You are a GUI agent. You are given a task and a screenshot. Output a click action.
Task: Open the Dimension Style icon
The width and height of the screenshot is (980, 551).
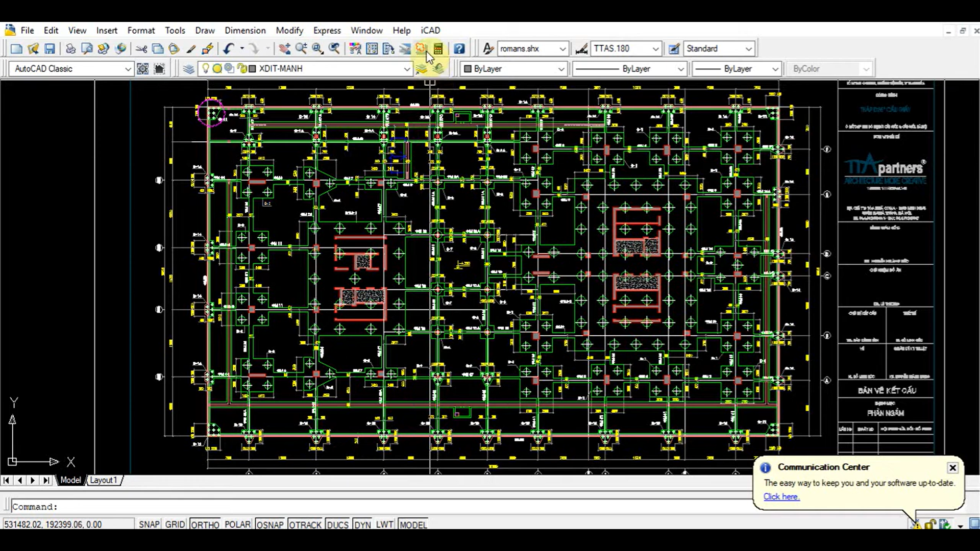click(581, 49)
